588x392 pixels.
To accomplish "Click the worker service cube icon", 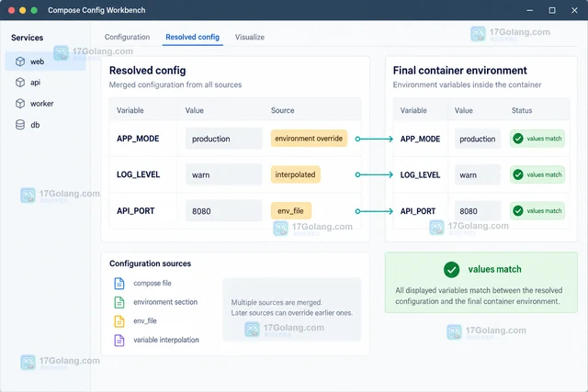I will click(20, 104).
